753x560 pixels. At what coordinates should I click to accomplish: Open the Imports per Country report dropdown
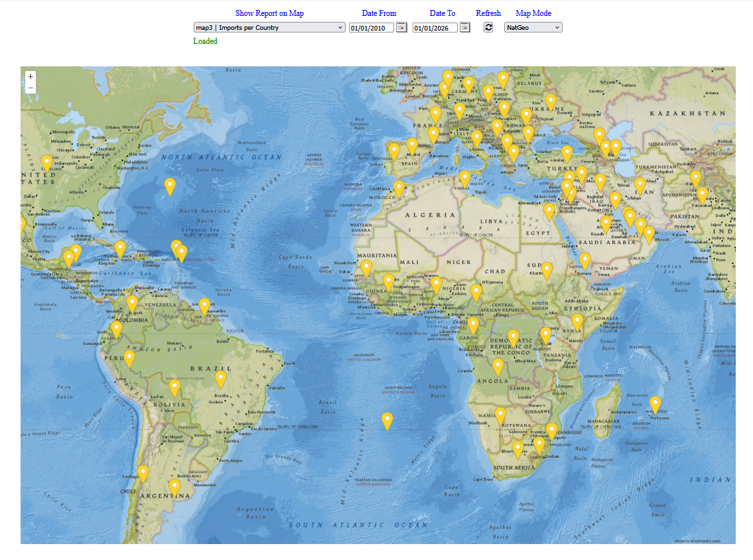click(269, 27)
